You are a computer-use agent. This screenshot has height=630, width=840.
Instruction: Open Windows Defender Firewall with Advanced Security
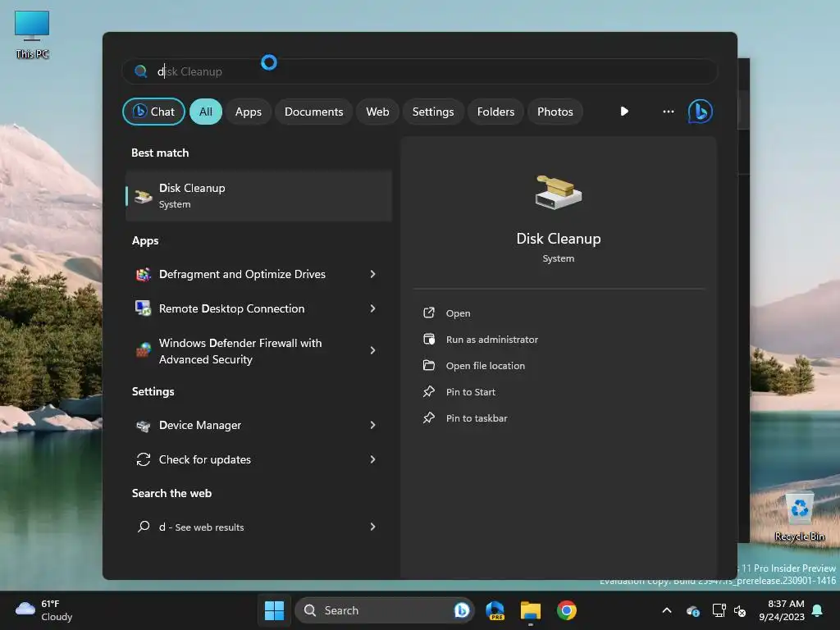pos(258,350)
